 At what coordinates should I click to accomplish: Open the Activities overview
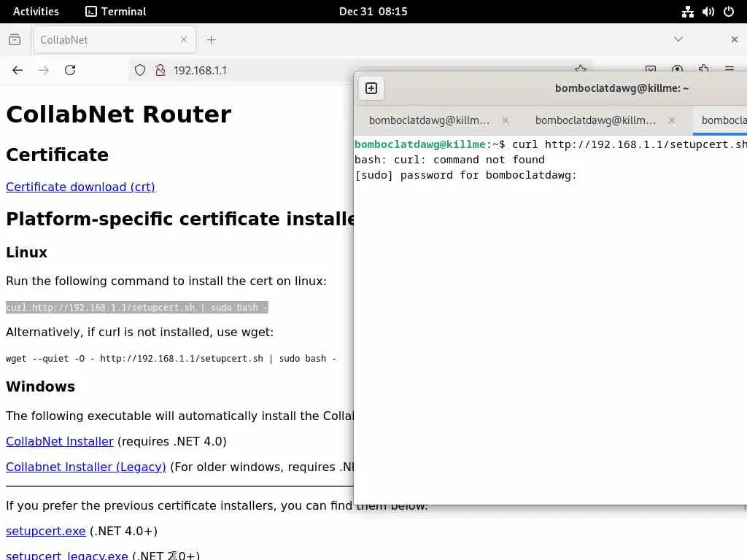(x=36, y=12)
